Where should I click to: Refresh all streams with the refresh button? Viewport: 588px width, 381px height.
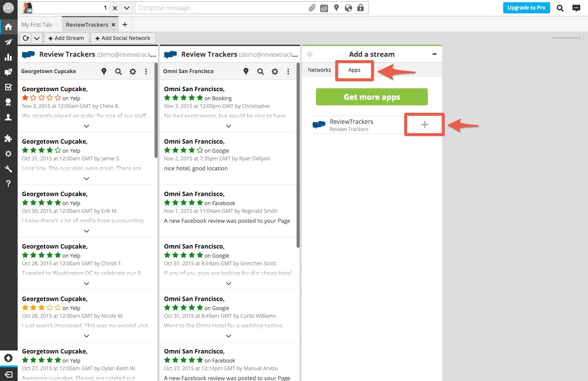pos(26,38)
